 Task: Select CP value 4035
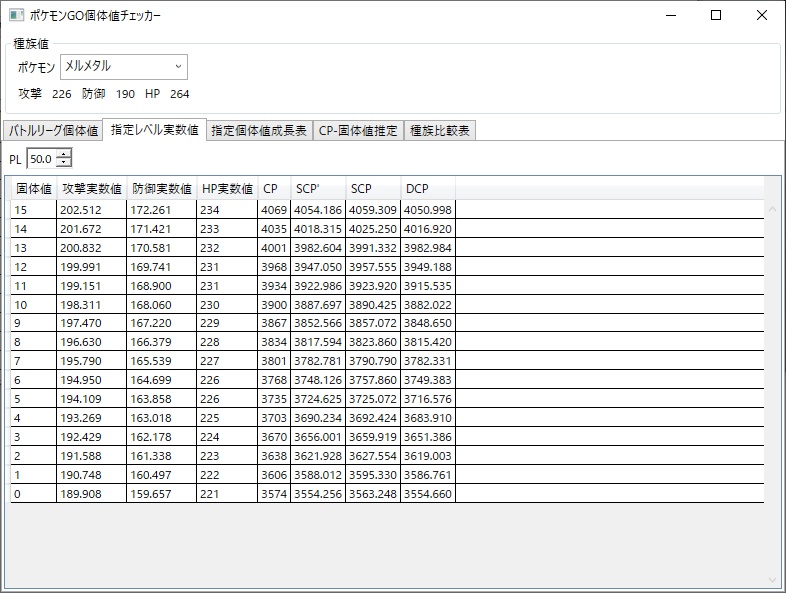tap(274, 229)
